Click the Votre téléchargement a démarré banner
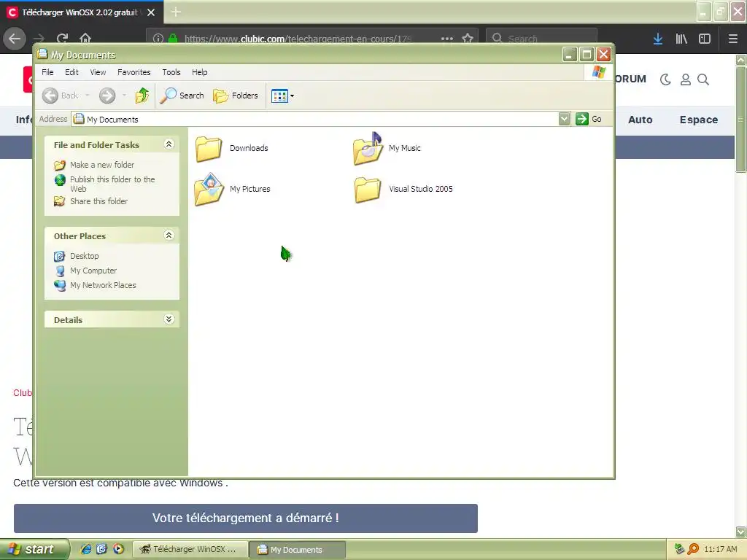This screenshot has height=560, width=747. coord(246,518)
